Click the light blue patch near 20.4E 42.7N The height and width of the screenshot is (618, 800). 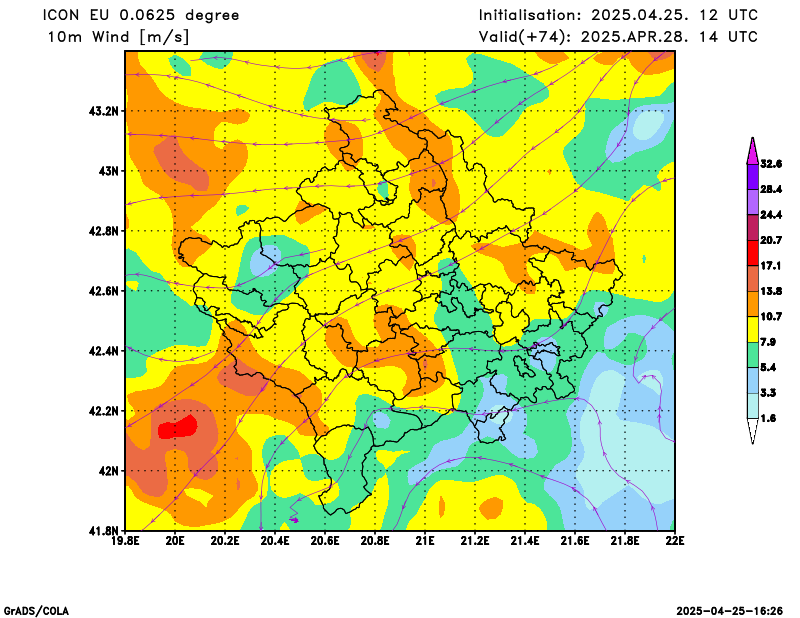266,260
